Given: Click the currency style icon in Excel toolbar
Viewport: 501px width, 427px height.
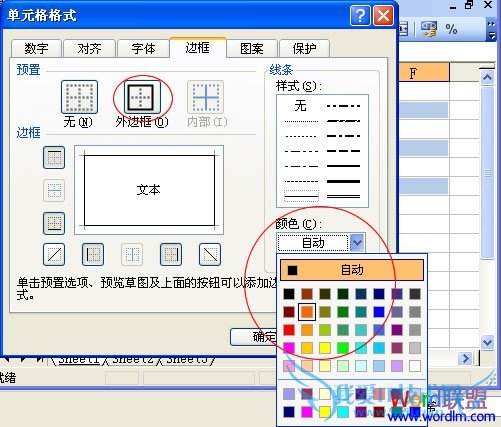Looking at the screenshot, I should [x=429, y=29].
